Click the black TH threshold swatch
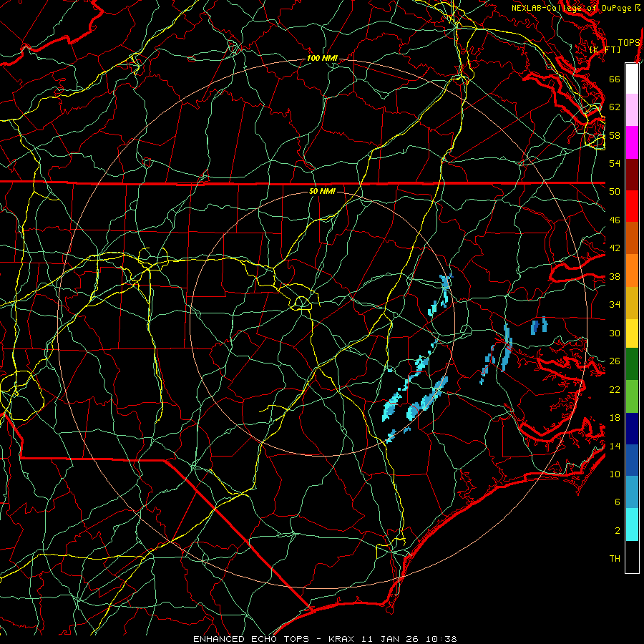This screenshot has width=644, height=644. tap(632, 557)
